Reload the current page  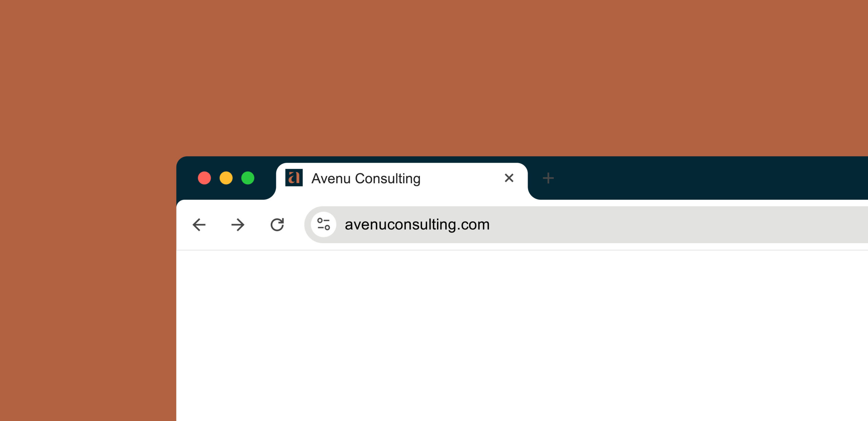point(277,225)
